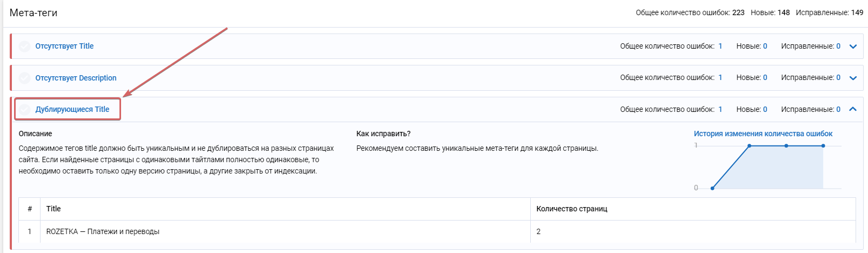Click История изменения количества ошибок link
Viewport: 868px width, 253px height.
pos(763,134)
